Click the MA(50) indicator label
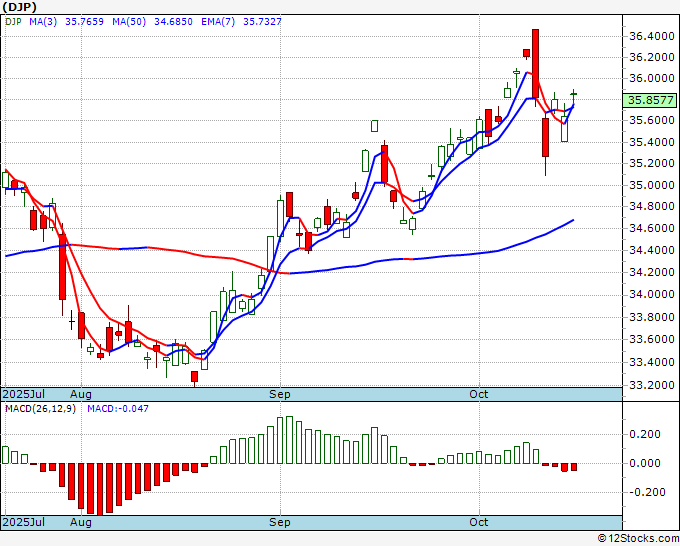680x546 pixels. pos(129,21)
